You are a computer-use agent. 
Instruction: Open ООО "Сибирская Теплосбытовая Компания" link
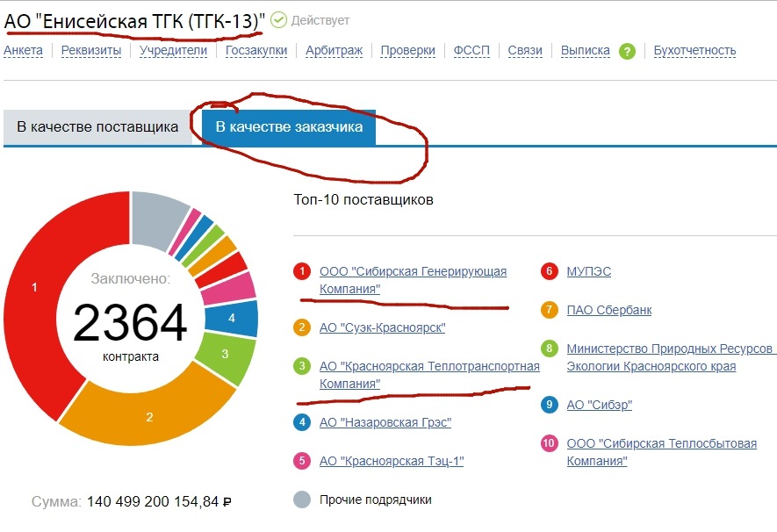(x=661, y=452)
